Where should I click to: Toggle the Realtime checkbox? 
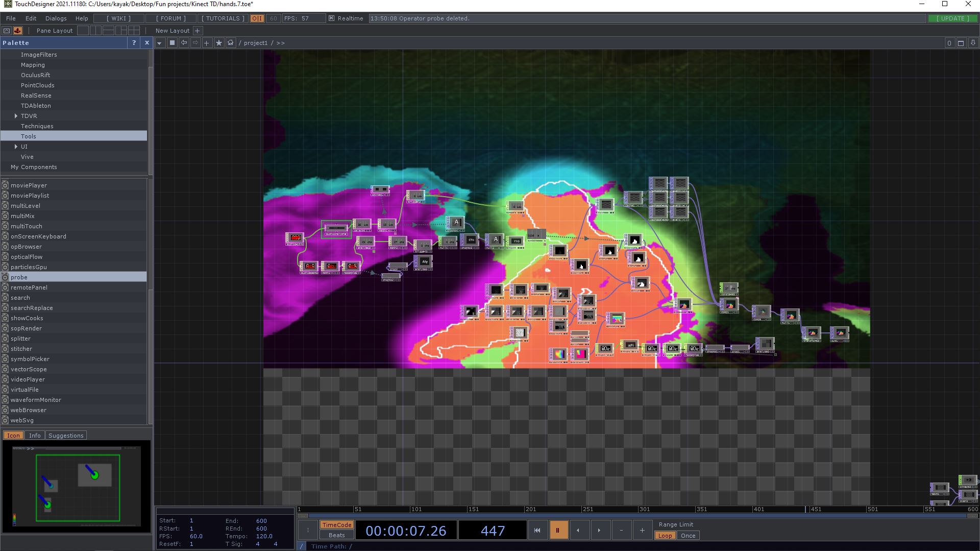click(332, 18)
